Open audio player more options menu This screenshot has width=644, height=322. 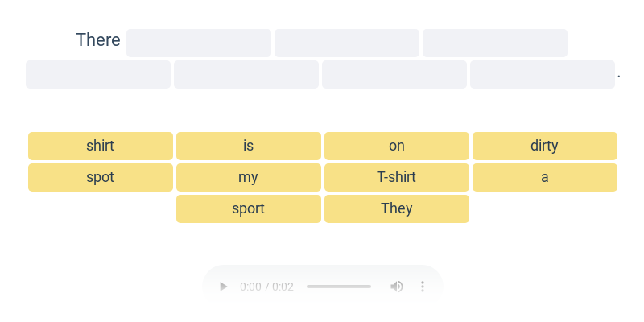coord(423,287)
